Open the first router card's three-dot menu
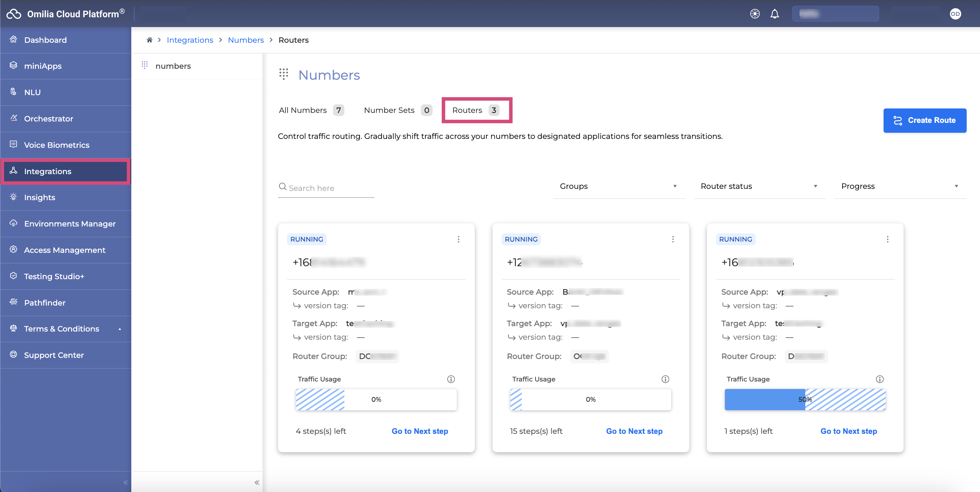The image size is (980, 492). click(x=459, y=239)
